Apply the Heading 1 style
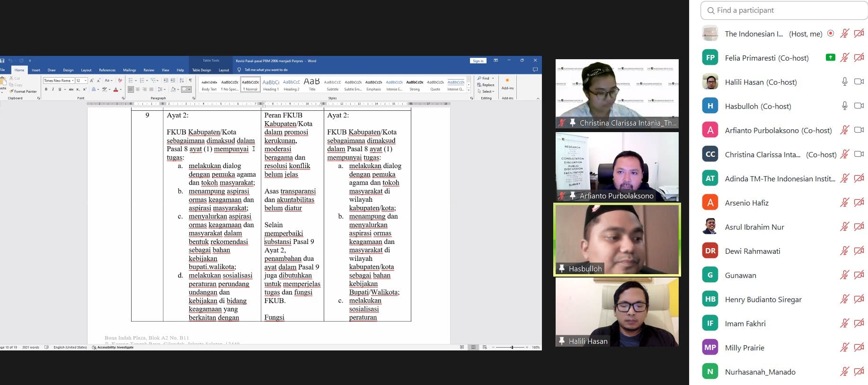The height and width of the screenshot is (385, 868). click(x=271, y=84)
